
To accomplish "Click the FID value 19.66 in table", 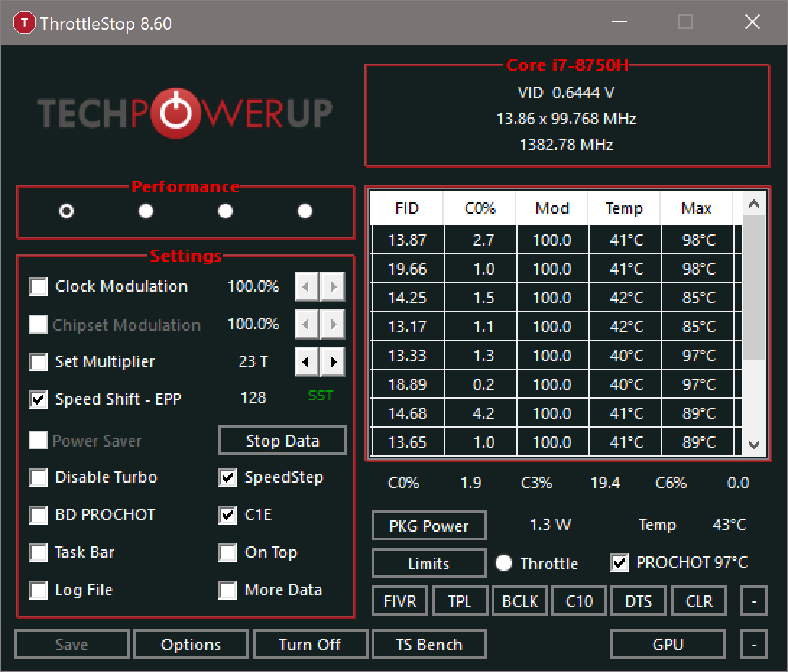I will pos(408,270).
